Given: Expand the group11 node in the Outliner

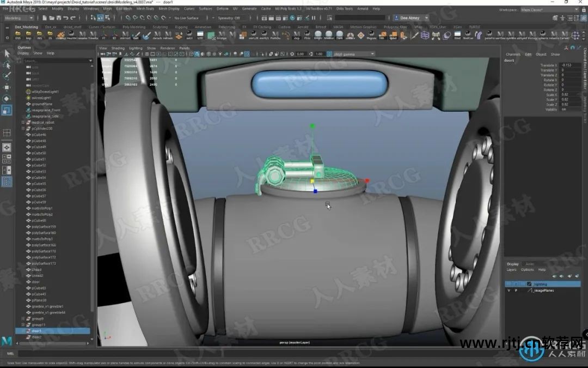Looking at the screenshot, I should (x=23, y=324).
